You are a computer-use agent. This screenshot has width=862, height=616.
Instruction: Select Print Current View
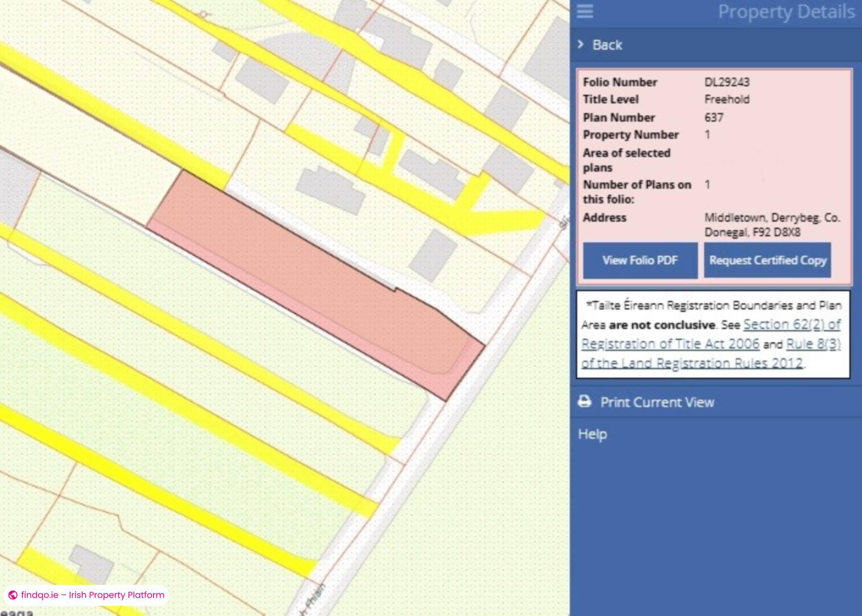[658, 402]
